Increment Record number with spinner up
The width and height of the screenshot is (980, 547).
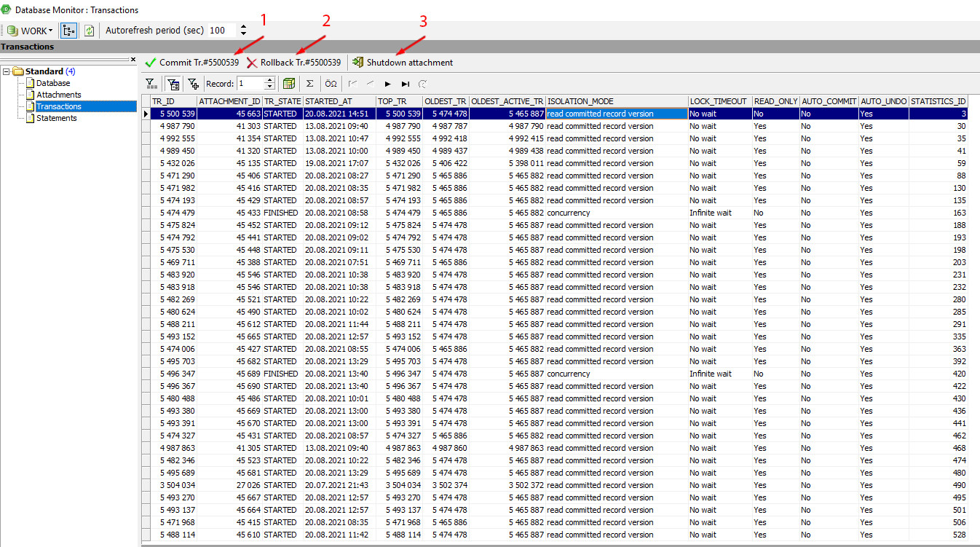[x=269, y=80]
